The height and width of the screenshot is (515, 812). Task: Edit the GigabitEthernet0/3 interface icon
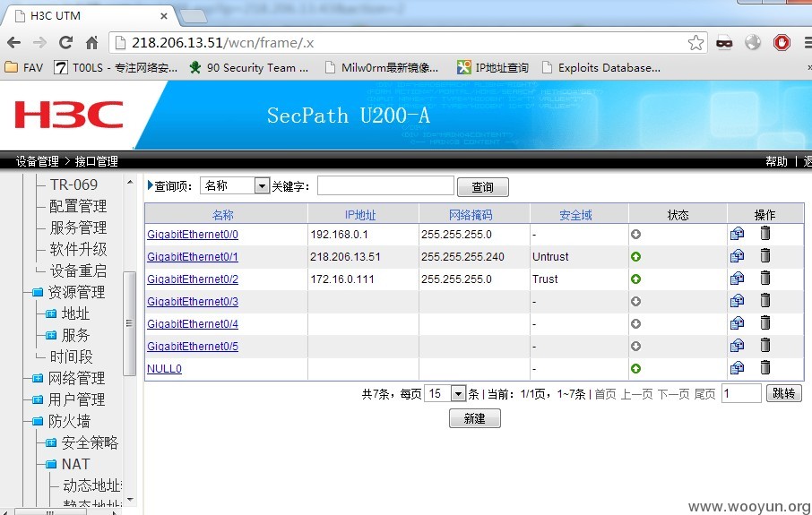737,301
